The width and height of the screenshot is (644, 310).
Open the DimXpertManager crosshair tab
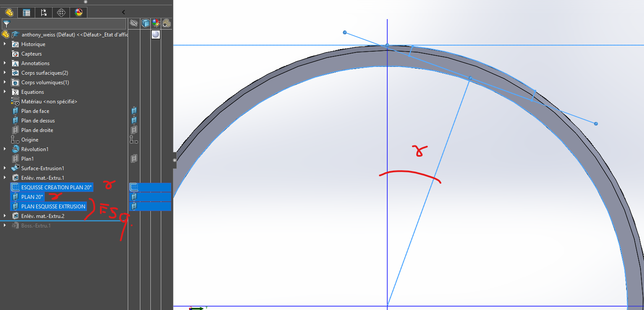coord(61,13)
